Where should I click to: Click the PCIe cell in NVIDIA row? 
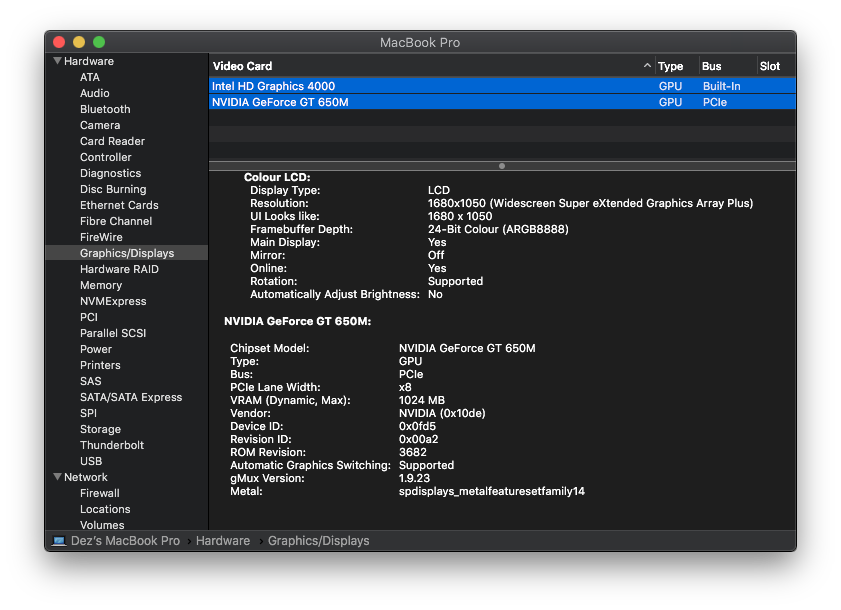(715, 102)
